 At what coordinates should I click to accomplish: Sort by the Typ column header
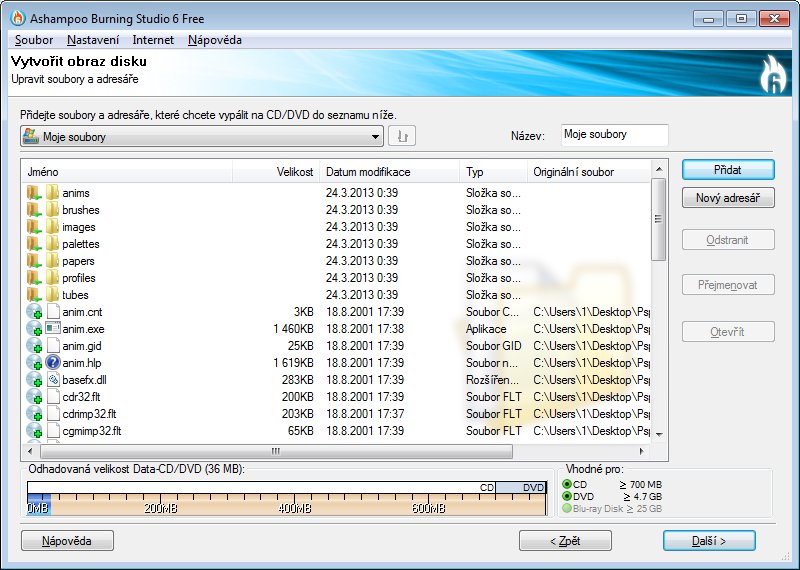point(493,172)
